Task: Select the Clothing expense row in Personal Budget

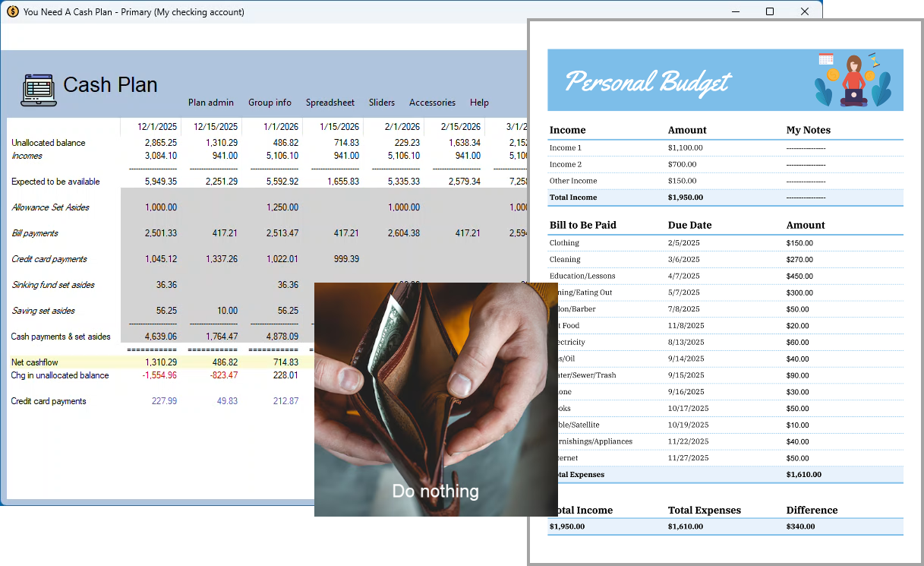Action: tap(565, 242)
